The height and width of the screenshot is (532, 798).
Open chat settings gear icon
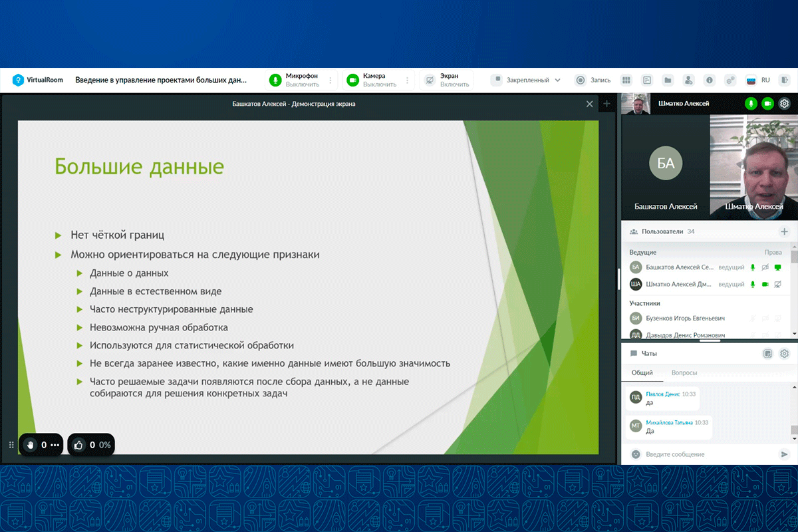pos(784,354)
